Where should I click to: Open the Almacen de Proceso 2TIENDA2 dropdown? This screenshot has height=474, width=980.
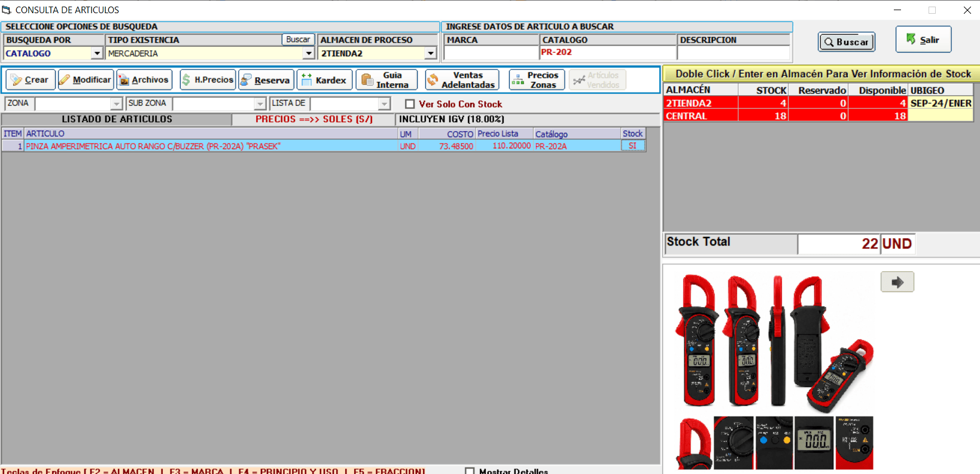[x=431, y=53]
